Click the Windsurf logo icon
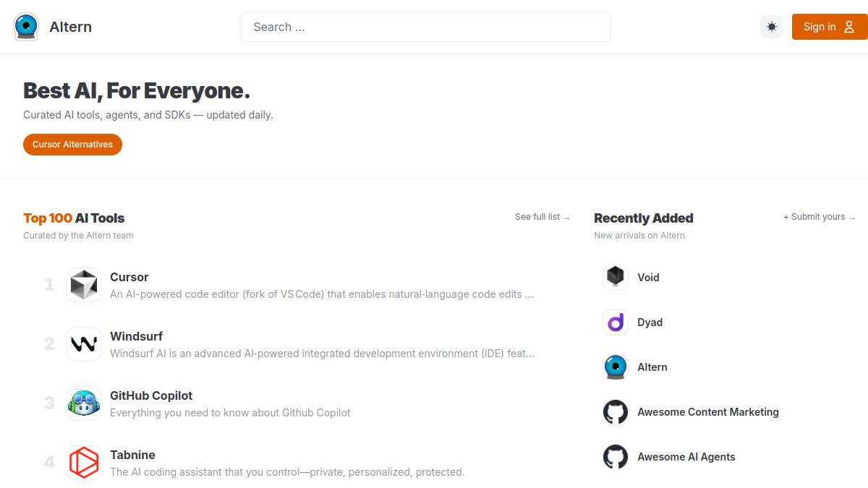This screenshot has height=488, width=868. [x=84, y=344]
